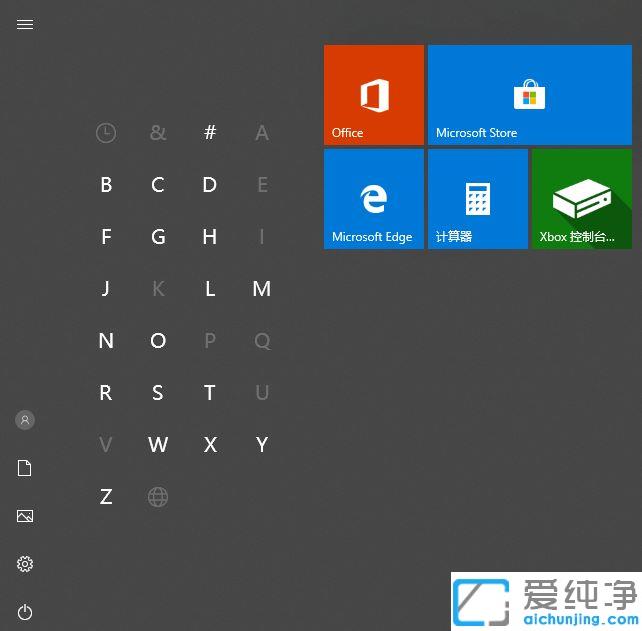Viewport: 642px width, 631px height.
Task: Click the dimmed letter K
Action: click(x=158, y=289)
